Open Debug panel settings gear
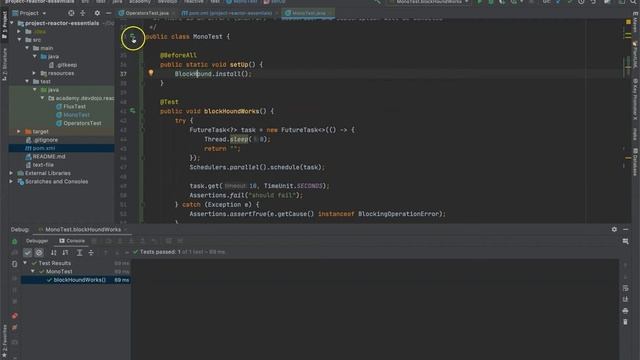 pos(614,229)
